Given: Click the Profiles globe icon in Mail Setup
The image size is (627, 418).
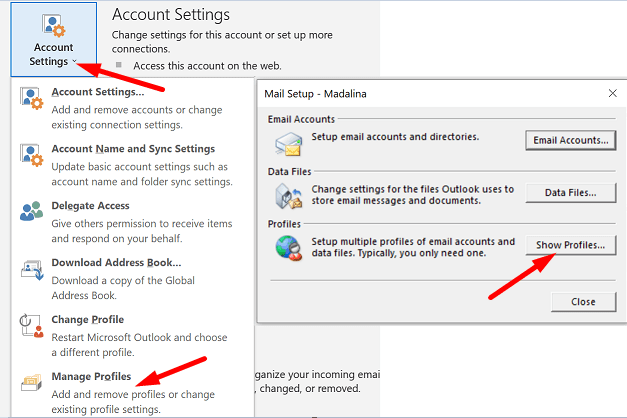Looking at the screenshot, I should pyautogui.click(x=289, y=248).
